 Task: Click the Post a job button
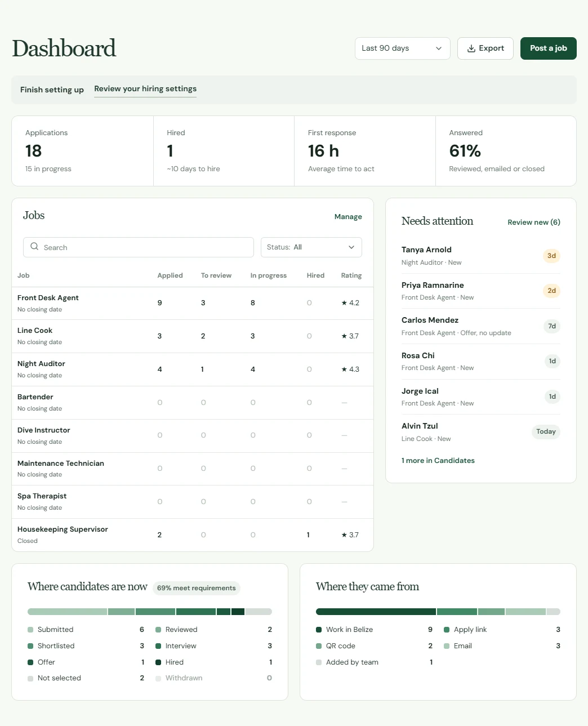[x=549, y=48]
